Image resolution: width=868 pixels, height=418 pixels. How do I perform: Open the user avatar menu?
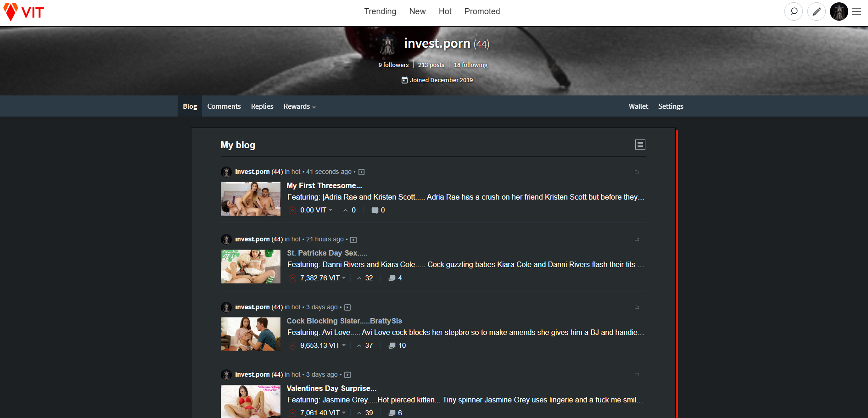pos(839,11)
